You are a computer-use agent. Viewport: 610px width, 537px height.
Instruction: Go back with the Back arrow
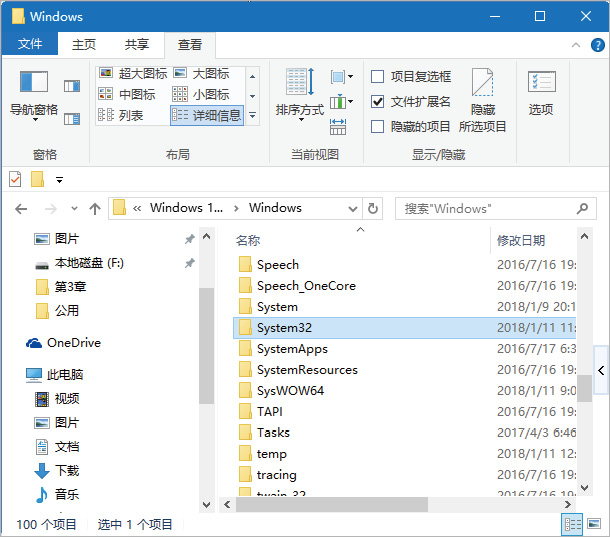tap(21, 209)
